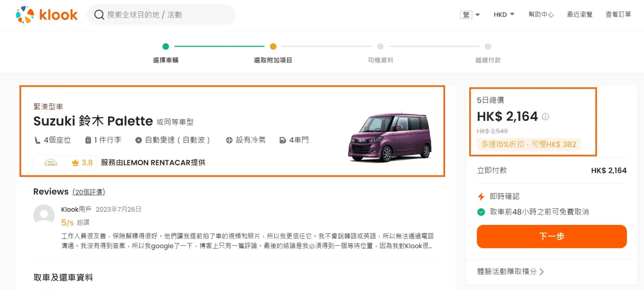
Task: Go to 選擇車輛 step
Action: 166,60
